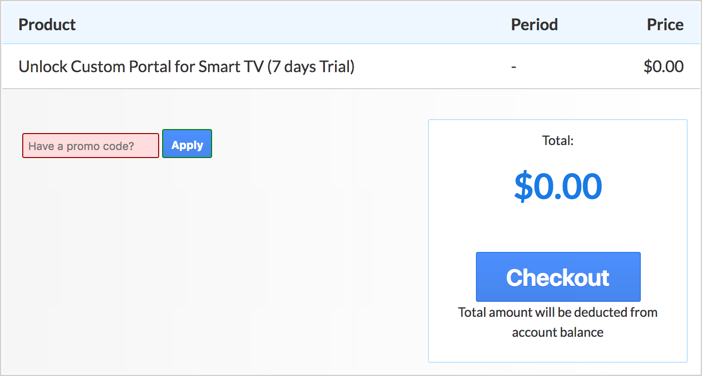Image resolution: width=702 pixels, height=376 pixels.
Task: Select the dash in the Period column
Action: (x=514, y=67)
